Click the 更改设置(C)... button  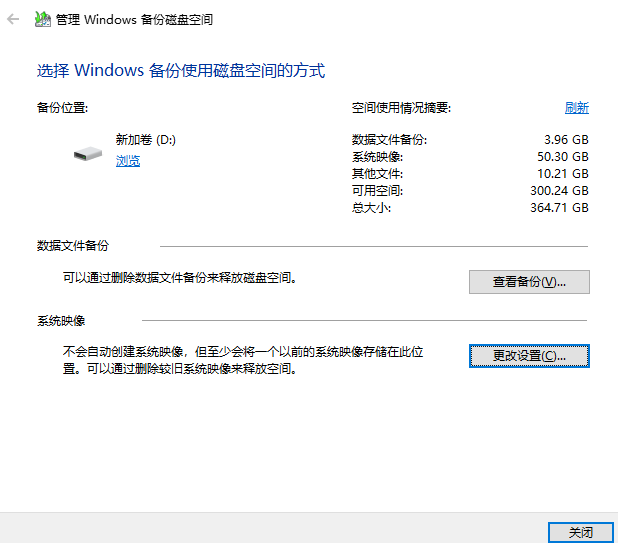[x=529, y=356]
